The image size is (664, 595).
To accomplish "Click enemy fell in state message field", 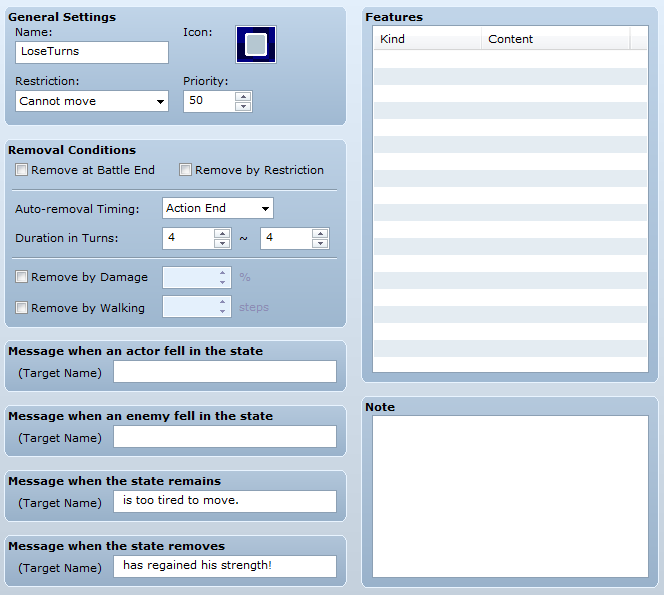I will tap(225, 437).
